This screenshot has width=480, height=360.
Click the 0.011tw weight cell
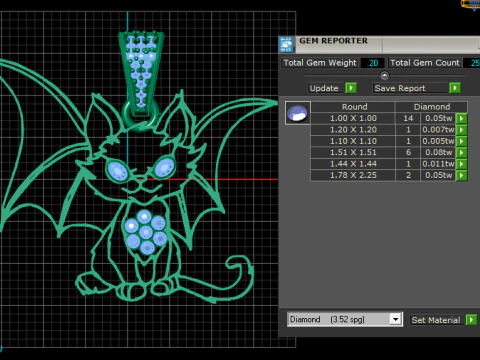click(x=438, y=164)
